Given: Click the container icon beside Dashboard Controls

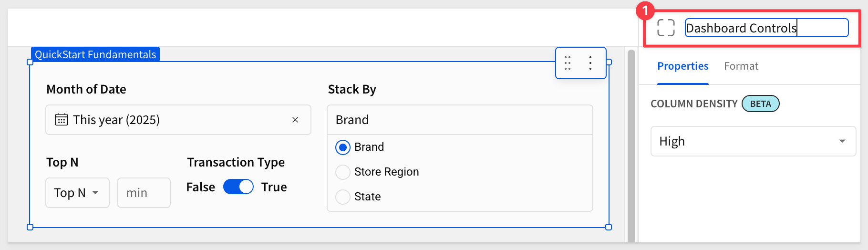Looking at the screenshot, I should (x=666, y=28).
